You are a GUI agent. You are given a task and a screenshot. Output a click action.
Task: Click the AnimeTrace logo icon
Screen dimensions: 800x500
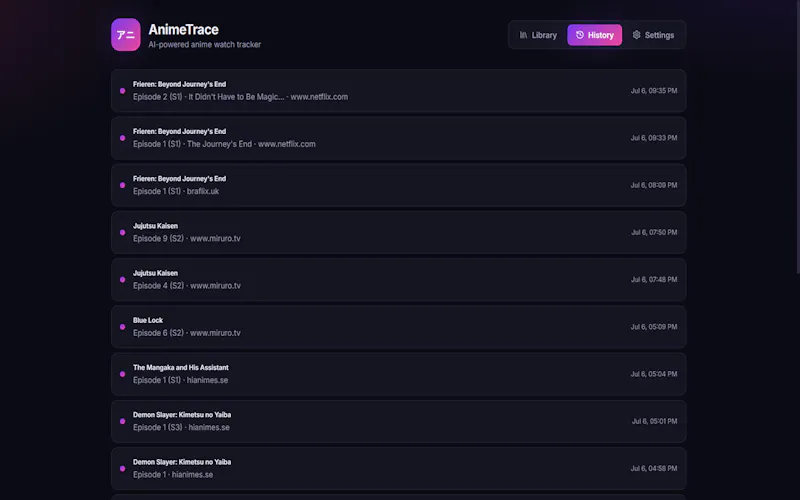[126, 35]
